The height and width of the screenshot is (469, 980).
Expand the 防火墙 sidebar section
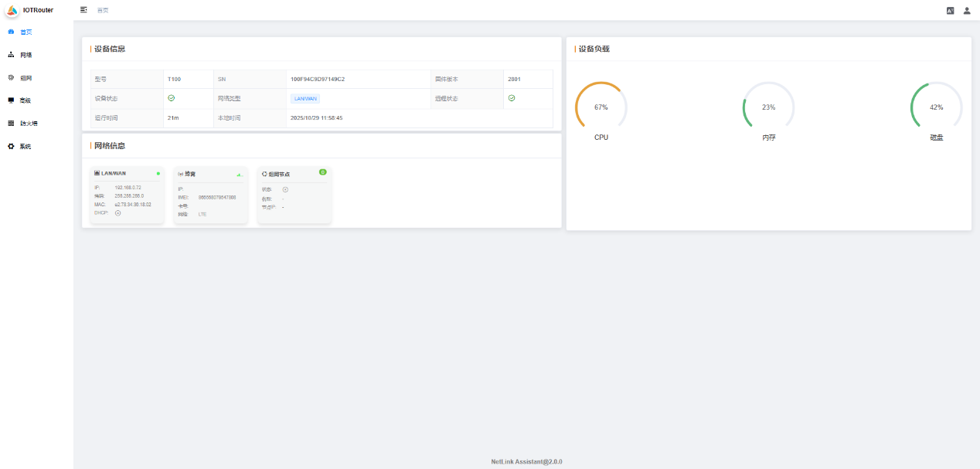click(x=28, y=123)
